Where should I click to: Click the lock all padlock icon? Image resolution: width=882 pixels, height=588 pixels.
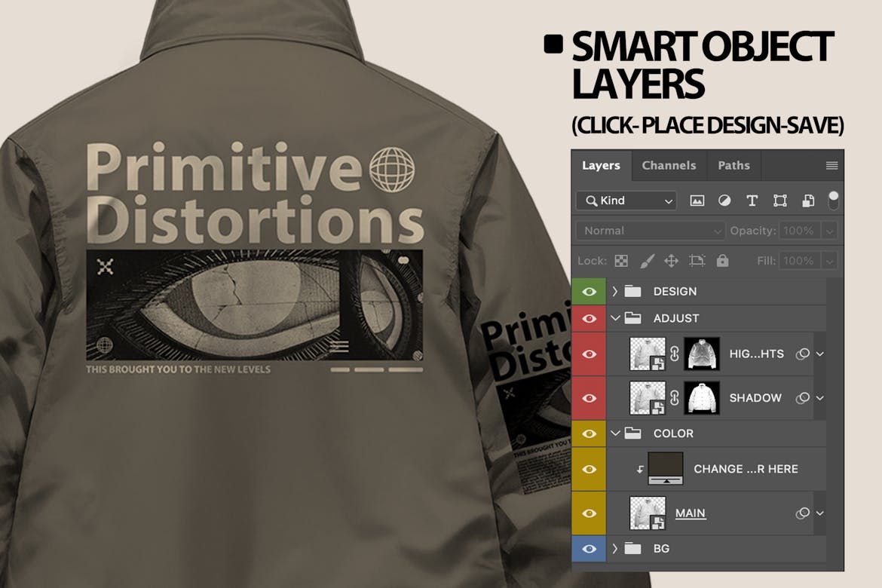click(722, 260)
